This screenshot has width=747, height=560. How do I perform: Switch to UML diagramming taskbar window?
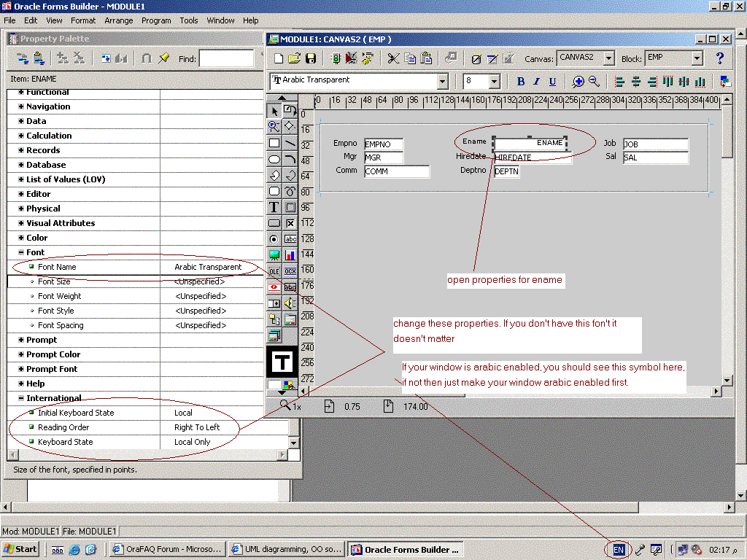pos(286,549)
